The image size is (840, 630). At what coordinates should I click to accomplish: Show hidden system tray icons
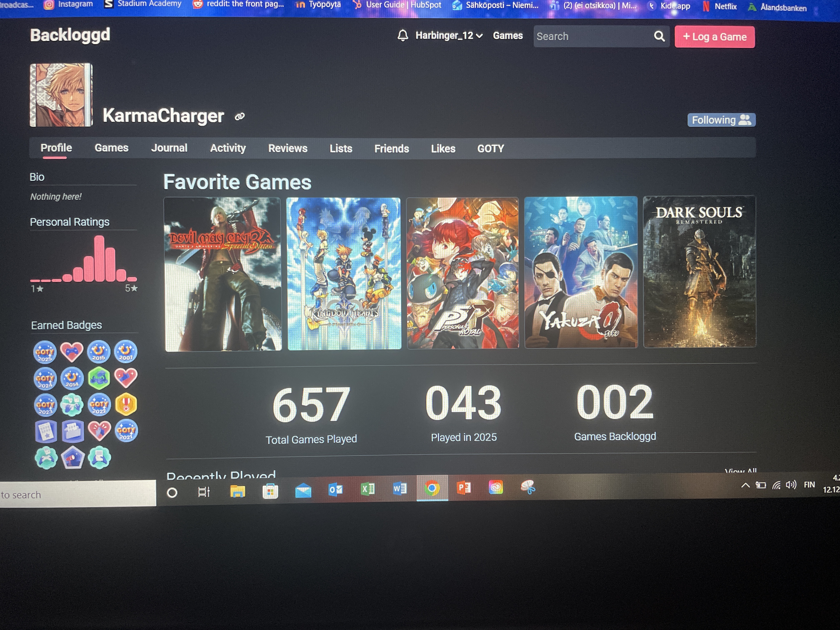click(745, 485)
